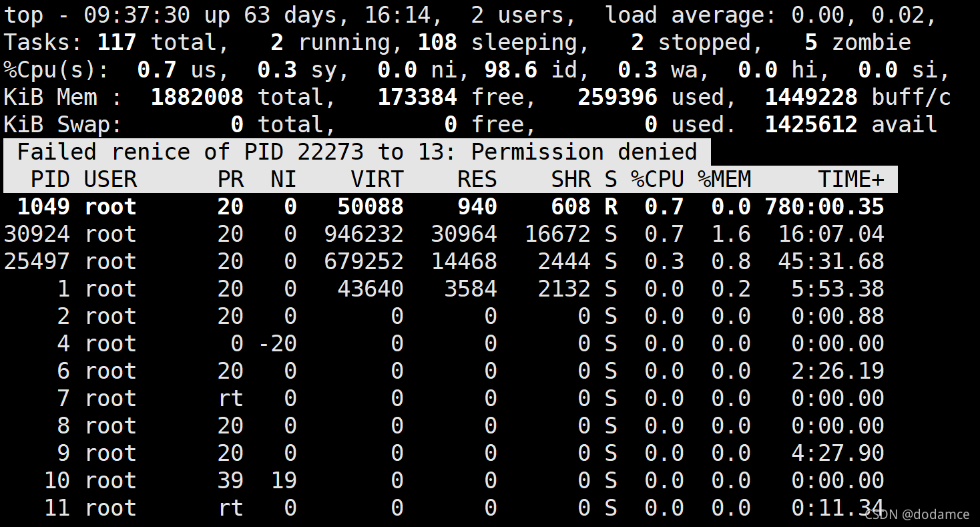The width and height of the screenshot is (980, 527).
Task: Click the nice value 19
Action: (x=284, y=481)
